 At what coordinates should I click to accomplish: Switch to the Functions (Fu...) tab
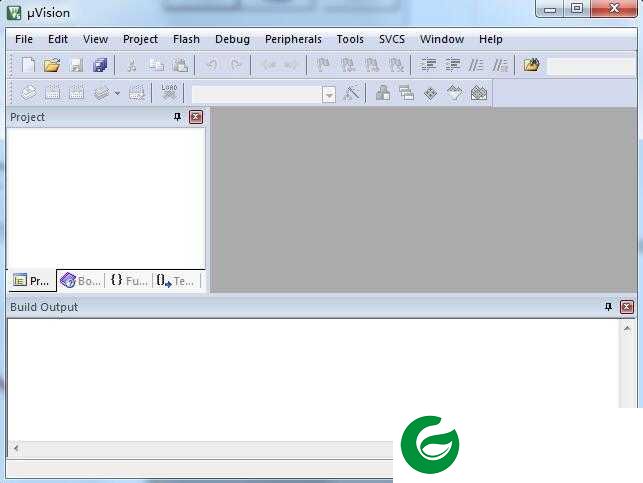(x=129, y=280)
